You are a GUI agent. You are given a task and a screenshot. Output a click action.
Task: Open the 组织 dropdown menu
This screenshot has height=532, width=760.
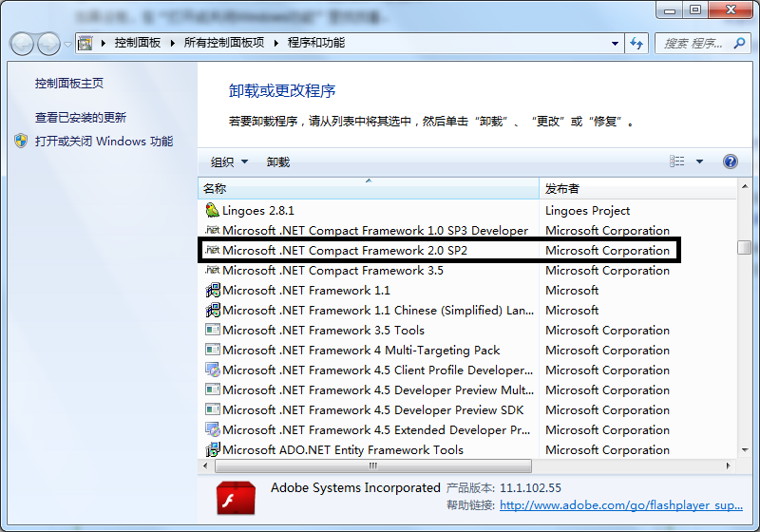(x=229, y=161)
